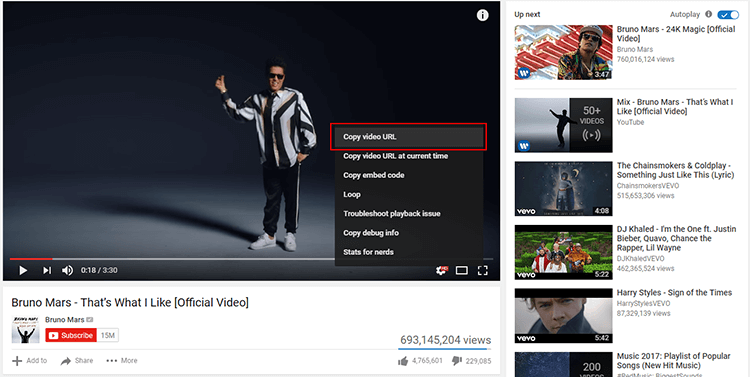The height and width of the screenshot is (377, 750).
Task: Open 24K Magic video thumbnail
Action: pos(563,52)
